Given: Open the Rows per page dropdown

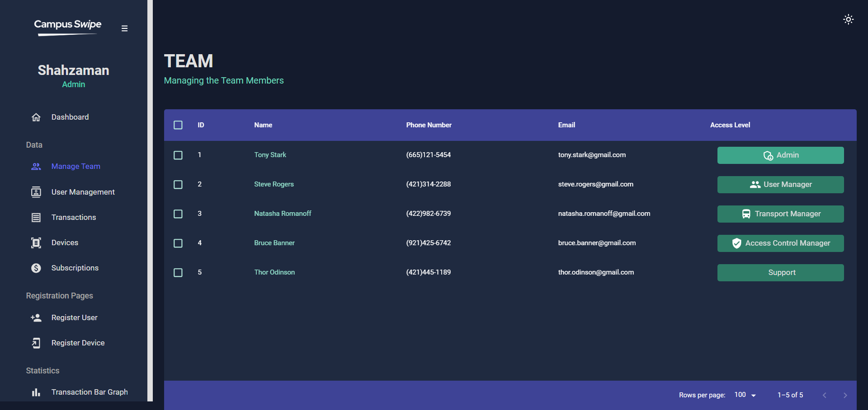Looking at the screenshot, I should click(745, 395).
